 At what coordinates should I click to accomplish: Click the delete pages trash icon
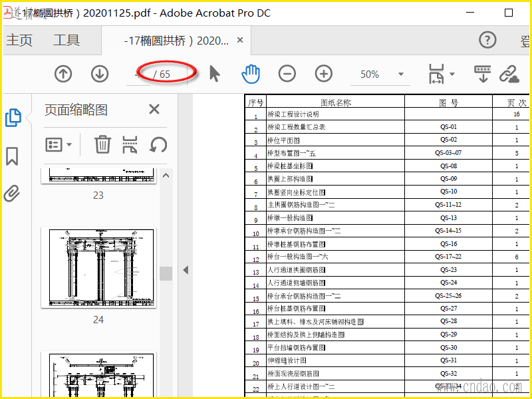(x=102, y=144)
